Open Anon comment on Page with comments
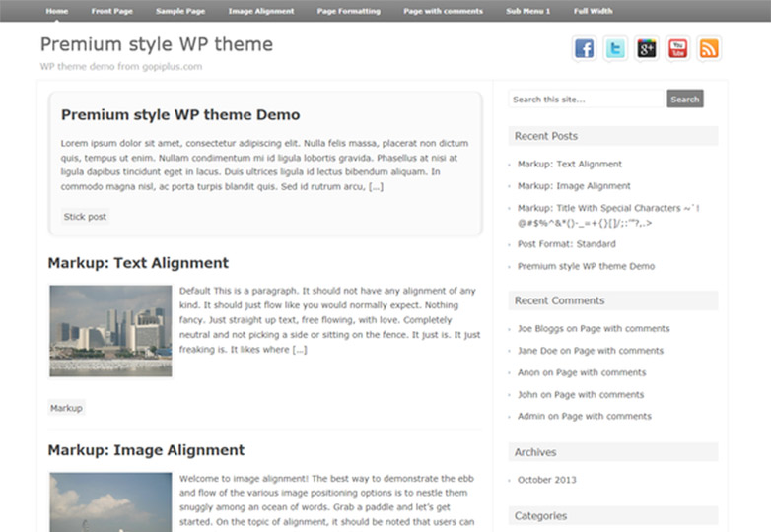Viewport: 771px width, 532px height. click(582, 372)
